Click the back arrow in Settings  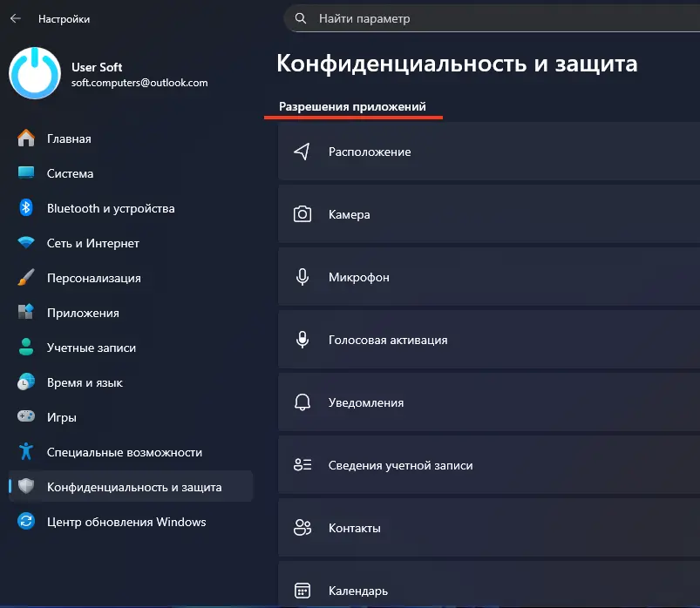point(15,18)
